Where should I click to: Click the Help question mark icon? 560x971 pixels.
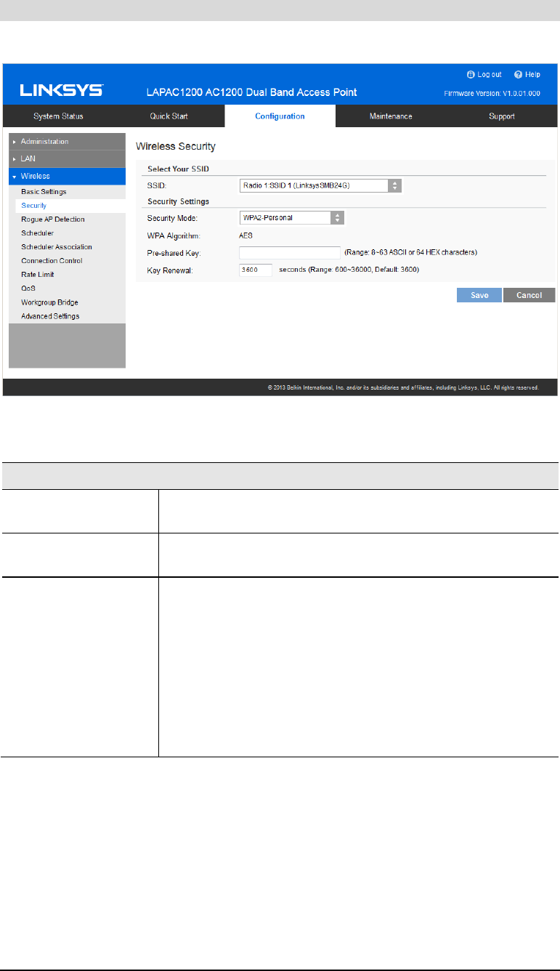tap(518, 74)
